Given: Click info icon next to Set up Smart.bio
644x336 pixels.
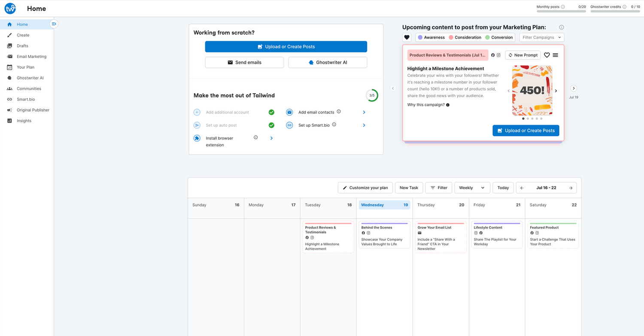Looking at the screenshot, I should [334, 125].
